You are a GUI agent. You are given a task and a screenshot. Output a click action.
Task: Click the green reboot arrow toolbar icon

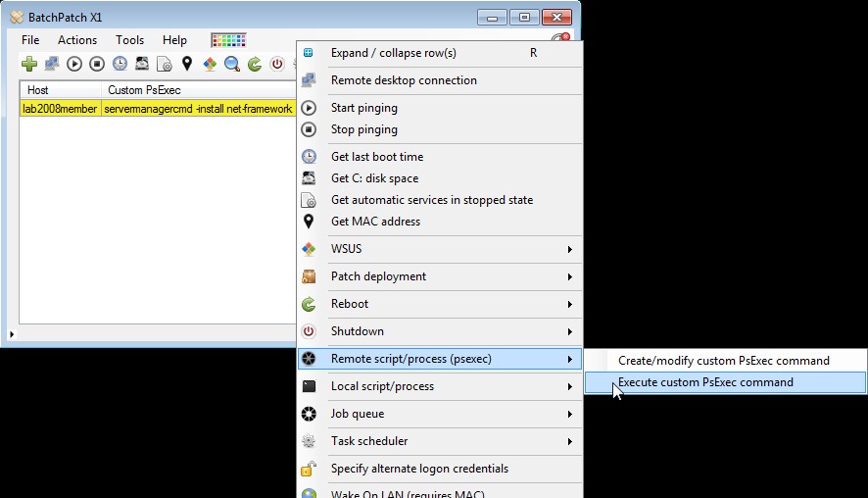[x=255, y=64]
